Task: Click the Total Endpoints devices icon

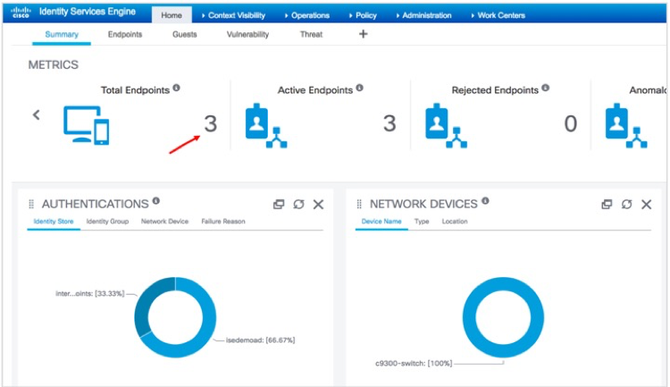Action: pyautogui.click(x=86, y=125)
